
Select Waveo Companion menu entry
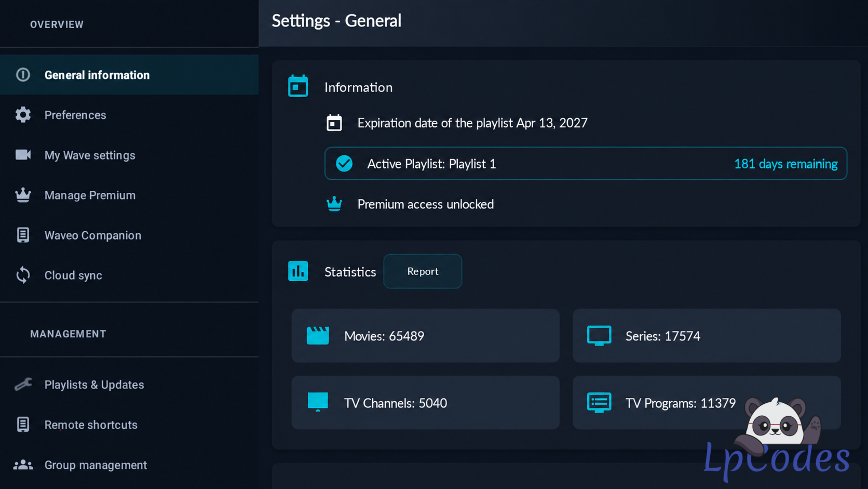129,235
